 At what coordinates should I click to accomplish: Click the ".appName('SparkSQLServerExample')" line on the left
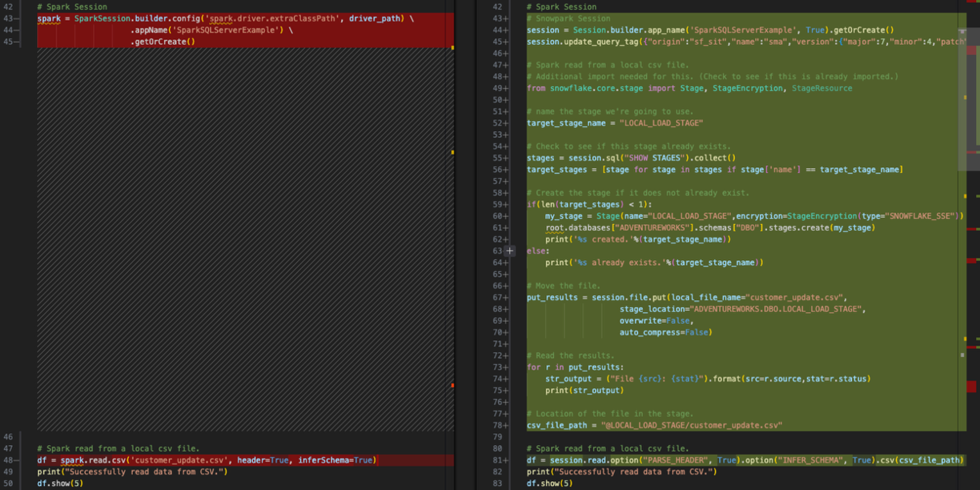211,30
